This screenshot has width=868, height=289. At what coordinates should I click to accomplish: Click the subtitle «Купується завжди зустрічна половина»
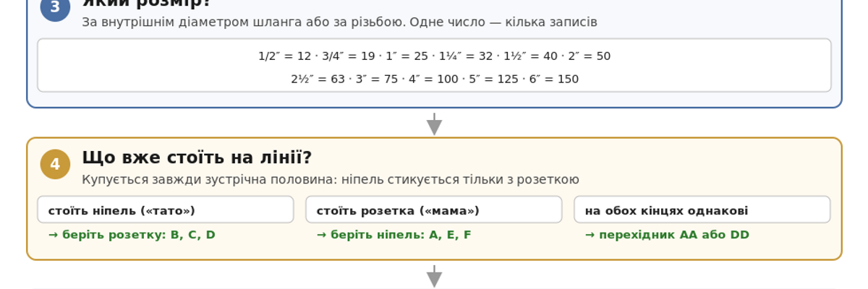click(x=331, y=179)
